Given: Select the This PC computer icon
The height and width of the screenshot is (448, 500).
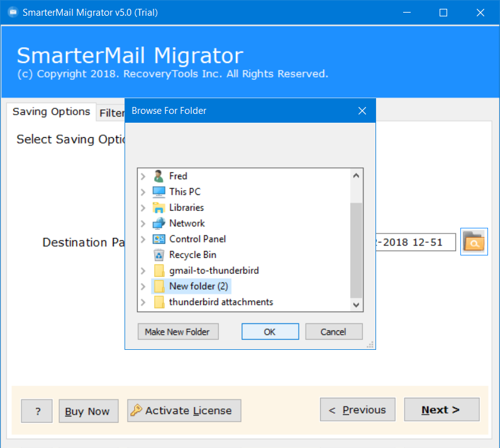Looking at the screenshot, I should (158, 192).
